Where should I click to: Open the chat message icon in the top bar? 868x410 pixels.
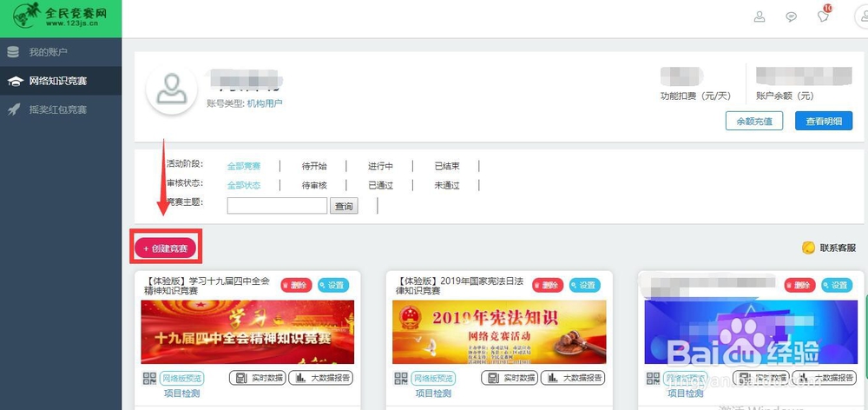tap(792, 17)
